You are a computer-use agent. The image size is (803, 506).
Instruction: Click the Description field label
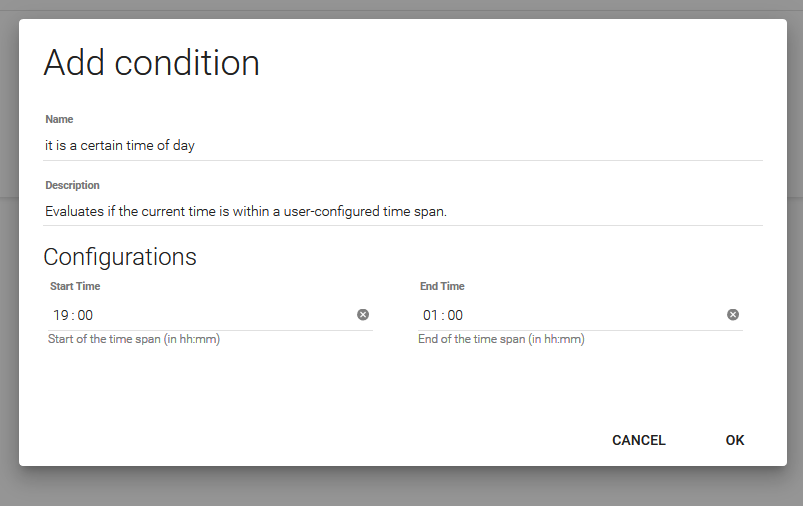tap(72, 186)
